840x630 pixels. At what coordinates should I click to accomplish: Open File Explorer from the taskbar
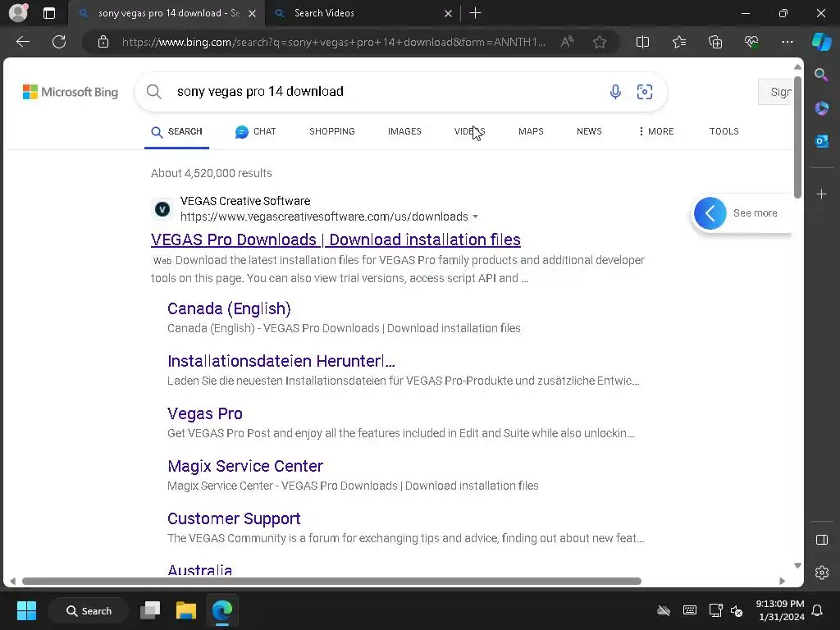186,610
